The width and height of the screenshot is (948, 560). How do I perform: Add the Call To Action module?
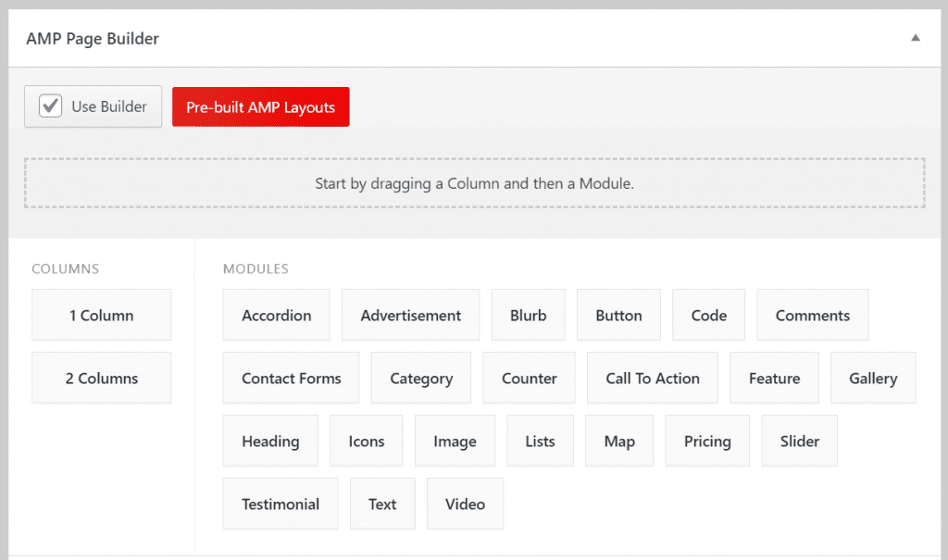(x=652, y=378)
